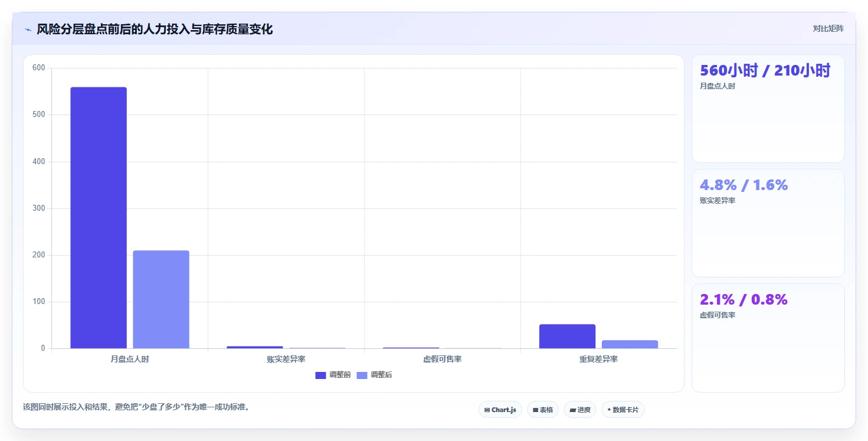Toggle the 调整前 legend swatch
The width and height of the screenshot is (868, 441).
[320, 375]
